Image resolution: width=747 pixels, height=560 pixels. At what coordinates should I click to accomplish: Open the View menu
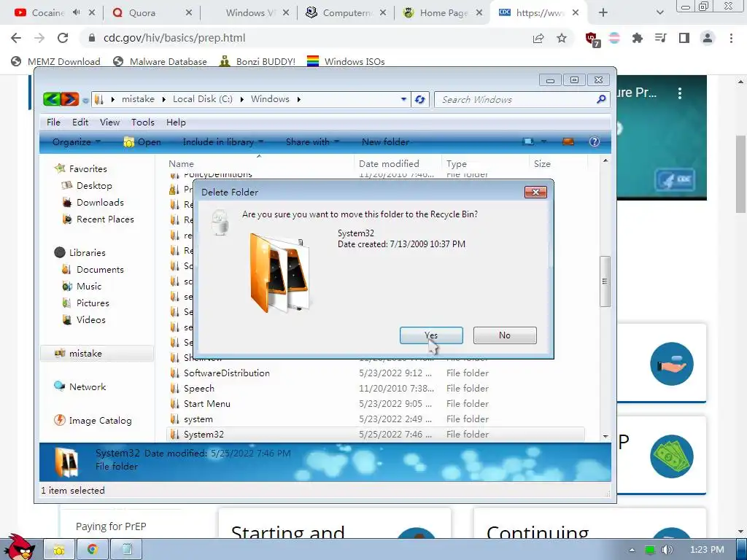point(109,122)
